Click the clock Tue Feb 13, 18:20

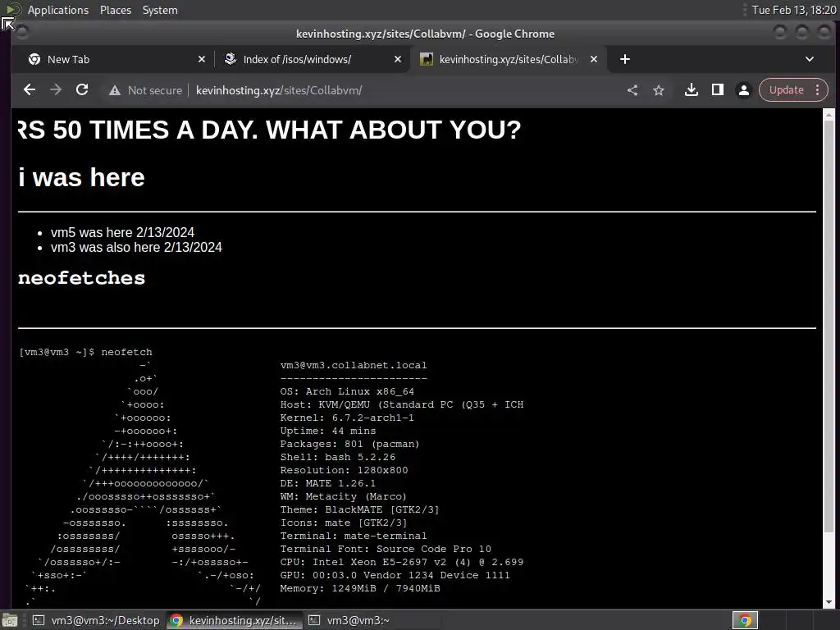[793, 10]
